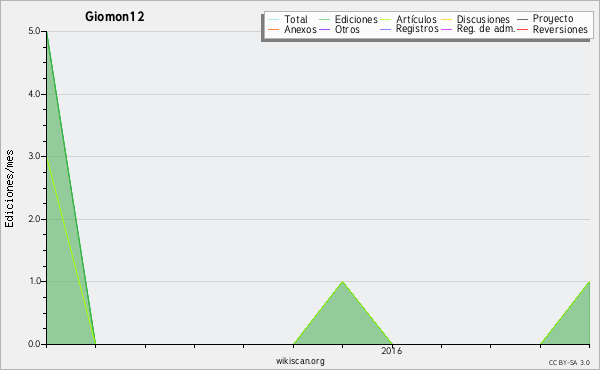
Task: Click the Anexos orange legend line
Action: pyautogui.click(x=274, y=29)
